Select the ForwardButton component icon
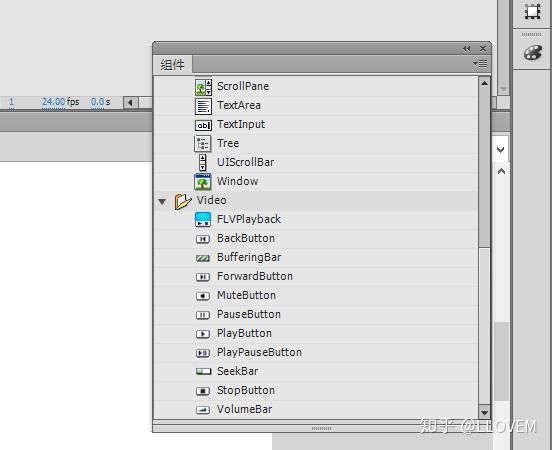The width and height of the screenshot is (552, 450). click(x=203, y=277)
